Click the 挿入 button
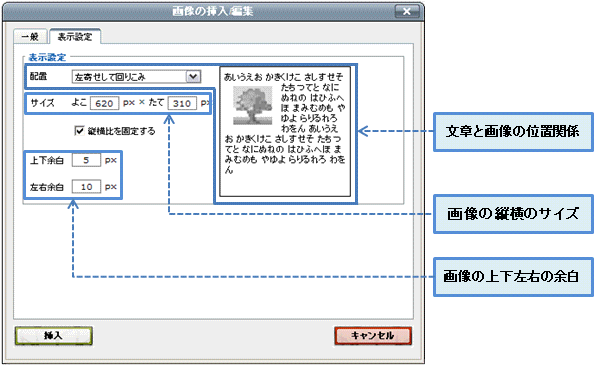This screenshot has height=366, width=595. [x=54, y=336]
